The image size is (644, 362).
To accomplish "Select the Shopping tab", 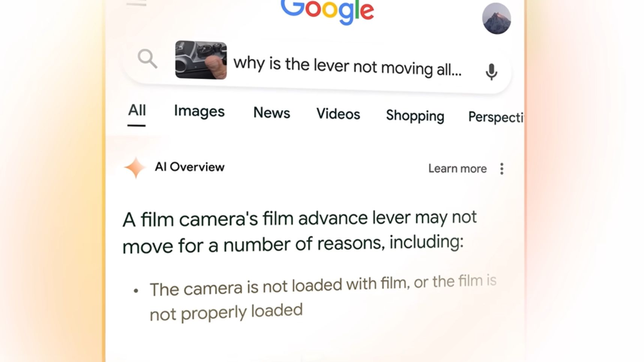I will pos(415,116).
